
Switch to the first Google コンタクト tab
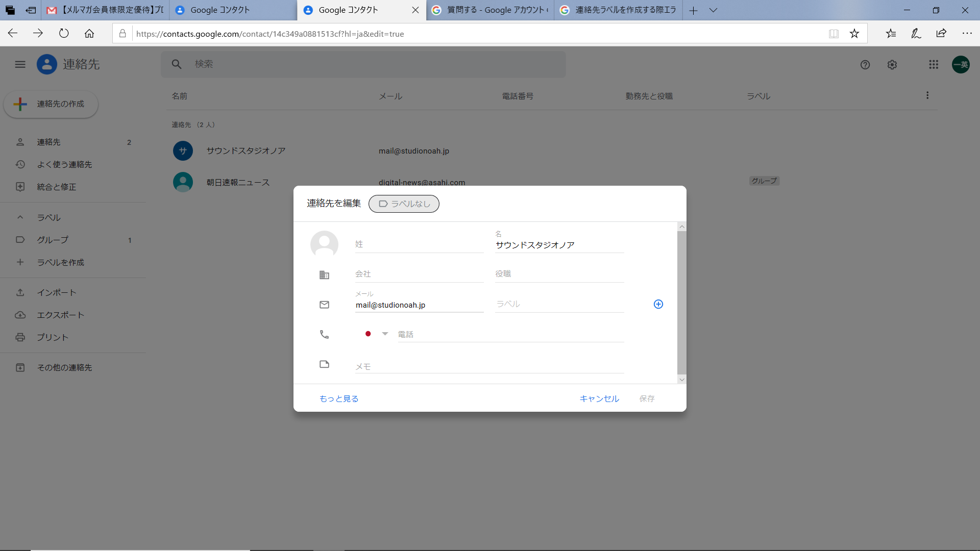[x=233, y=10]
